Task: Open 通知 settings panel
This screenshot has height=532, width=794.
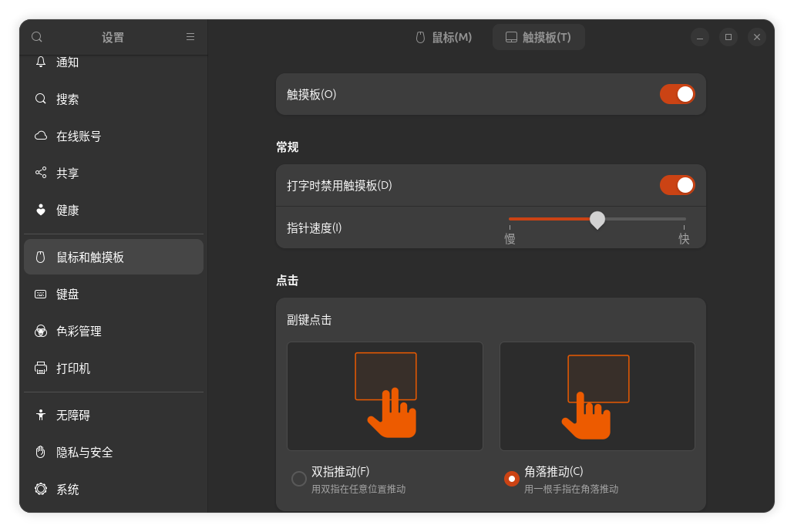Action: pos(113,62)
